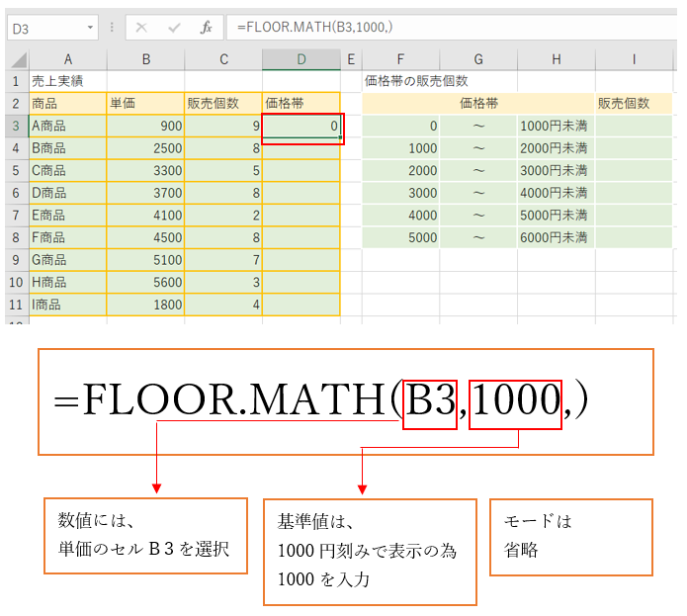Select the column D header
The image size is (687, 616).
click(301, 59)
